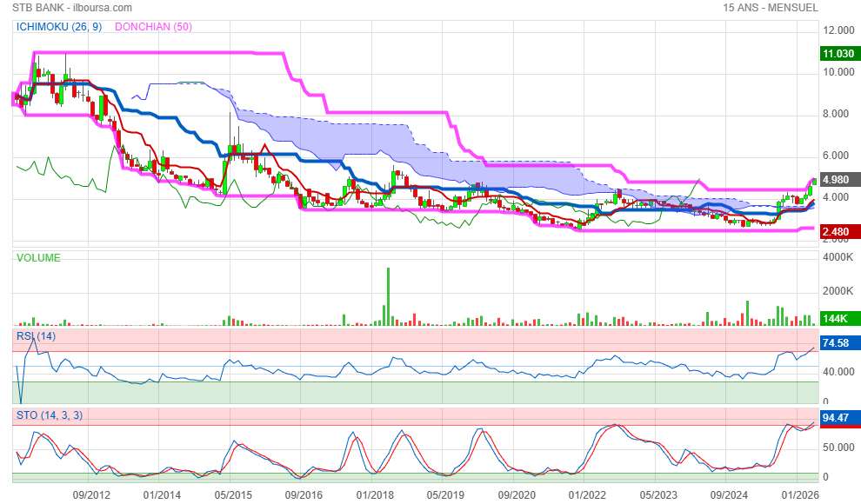
Task: Click the latest green candlestick near 4.980
Action: pyautogui.click(x=814, y=182)
